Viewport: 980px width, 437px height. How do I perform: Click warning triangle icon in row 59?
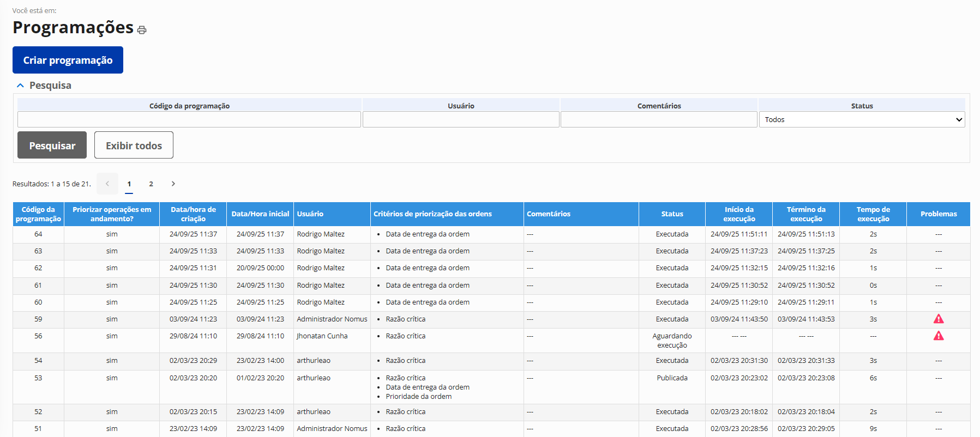coord(938,319)
